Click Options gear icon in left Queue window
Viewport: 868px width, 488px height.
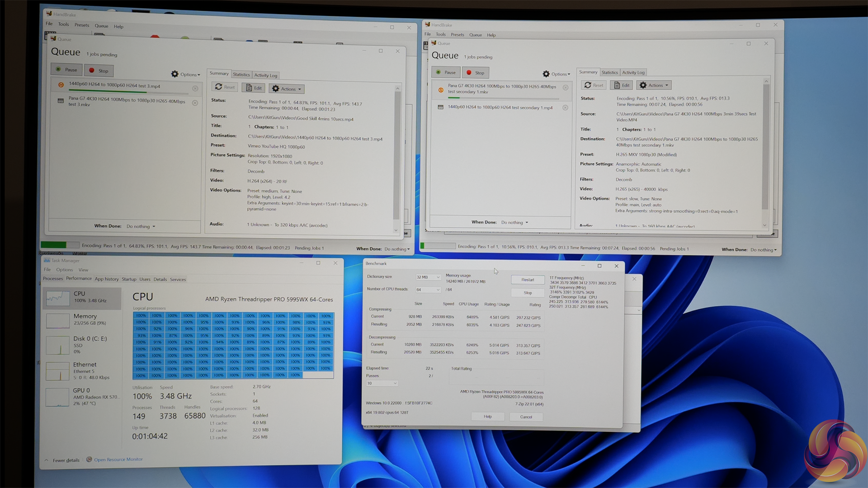[175, 74]
